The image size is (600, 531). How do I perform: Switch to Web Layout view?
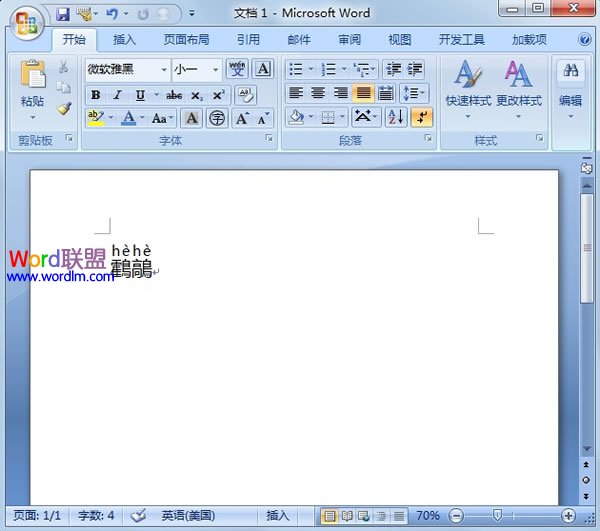point(364,516)
